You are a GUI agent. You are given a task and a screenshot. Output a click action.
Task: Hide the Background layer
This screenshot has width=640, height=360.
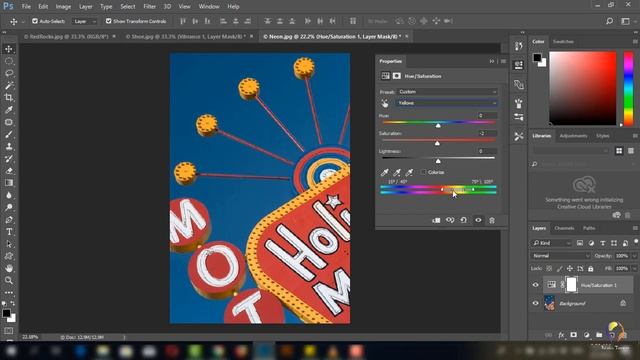coord(536,303)
